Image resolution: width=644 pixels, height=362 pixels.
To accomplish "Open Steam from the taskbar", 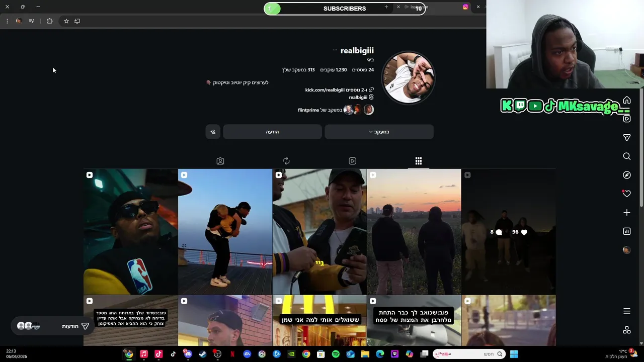I will pos(202,354).
